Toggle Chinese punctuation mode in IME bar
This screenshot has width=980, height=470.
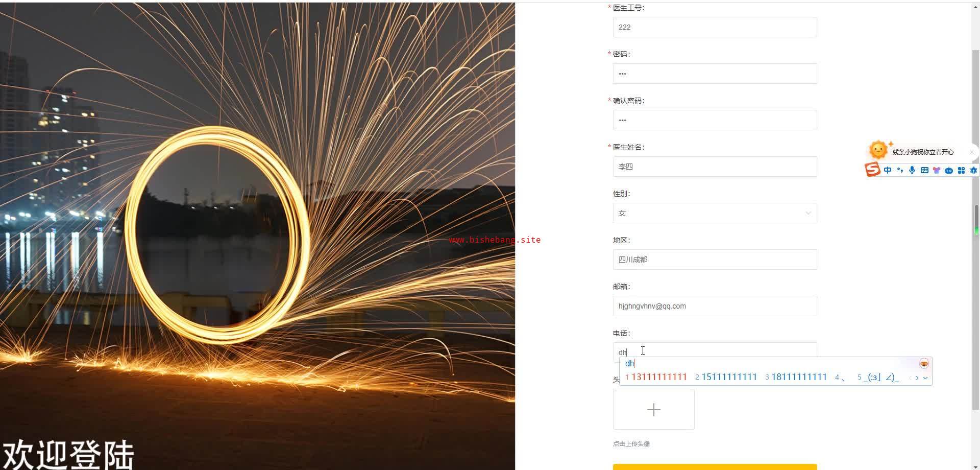point(900,171)
